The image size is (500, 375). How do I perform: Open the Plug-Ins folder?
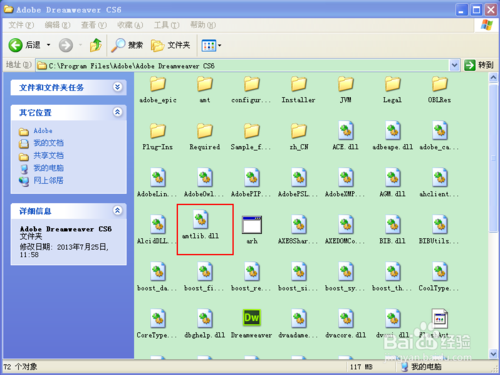158,137
